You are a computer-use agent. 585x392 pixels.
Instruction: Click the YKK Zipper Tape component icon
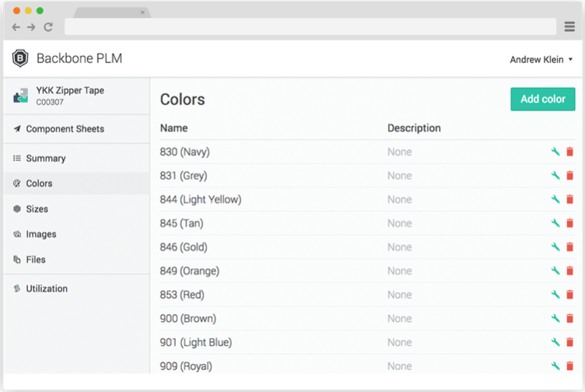tap(21, 96)
